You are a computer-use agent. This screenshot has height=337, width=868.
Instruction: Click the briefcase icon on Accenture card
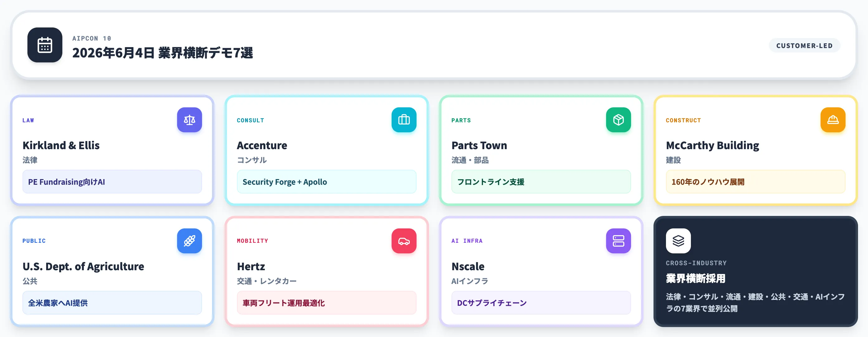(404, 120)
